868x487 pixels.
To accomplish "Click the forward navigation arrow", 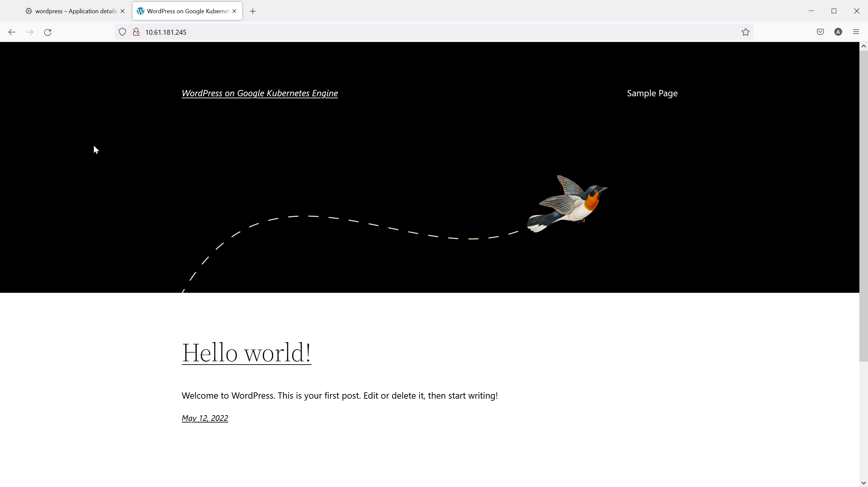I will (30, 32).
